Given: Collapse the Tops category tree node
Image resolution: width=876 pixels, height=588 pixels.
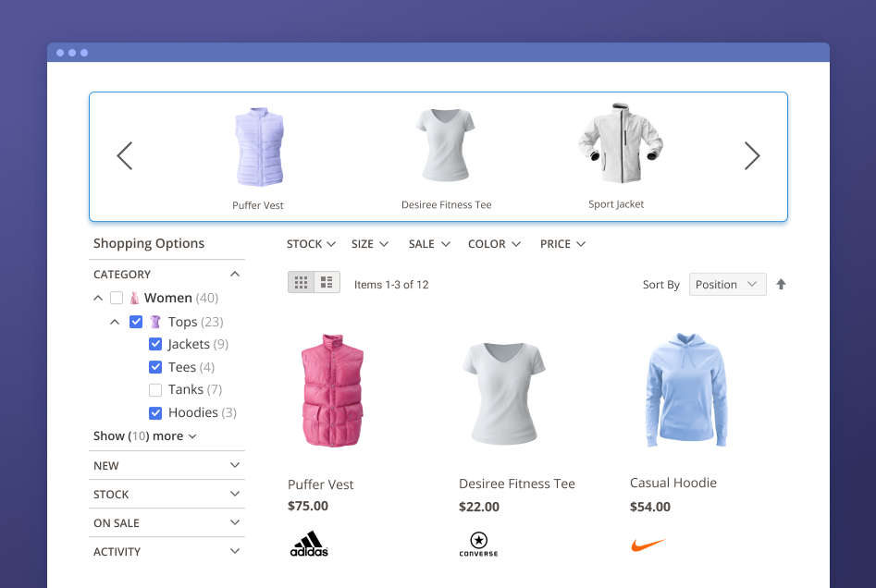Looking at the screenshot, I should coord(115,322).
